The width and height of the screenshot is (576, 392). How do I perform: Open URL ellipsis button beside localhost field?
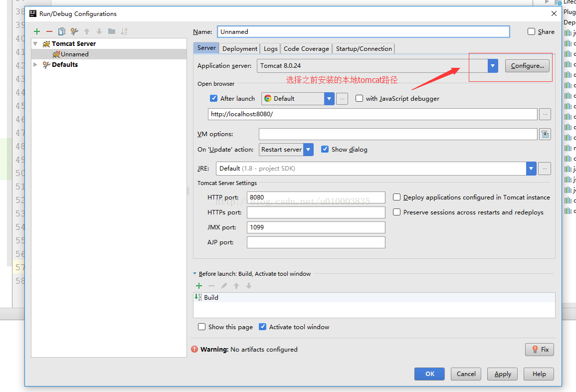(545, 114)
